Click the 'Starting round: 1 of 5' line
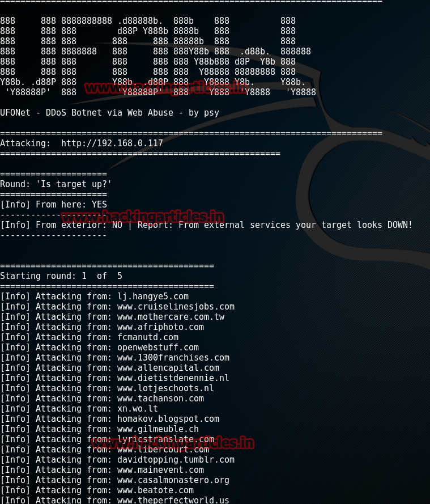This screenshot has width=430, height=504. click(x=61, y=276)
